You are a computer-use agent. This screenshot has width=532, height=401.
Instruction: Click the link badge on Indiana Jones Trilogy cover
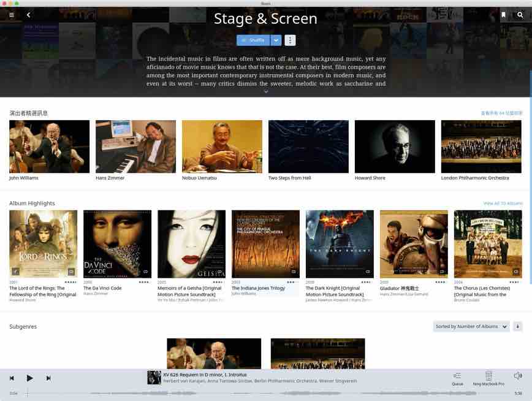tap(294, 272)
